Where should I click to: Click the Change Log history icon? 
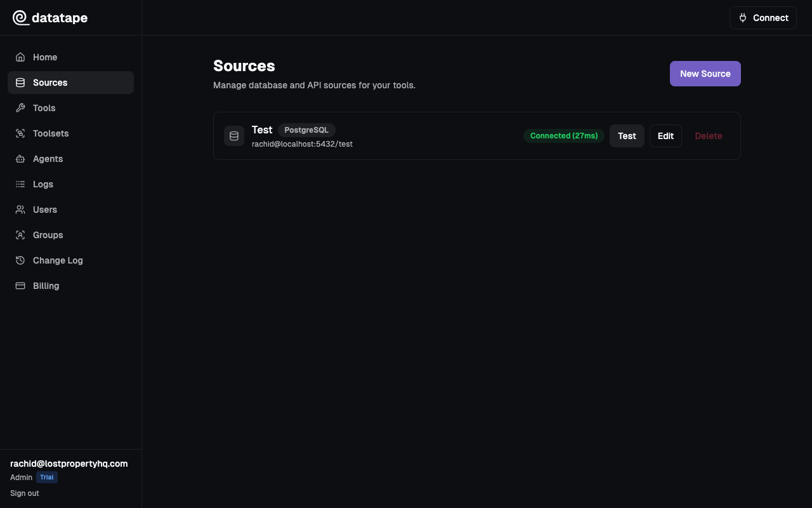20,260
